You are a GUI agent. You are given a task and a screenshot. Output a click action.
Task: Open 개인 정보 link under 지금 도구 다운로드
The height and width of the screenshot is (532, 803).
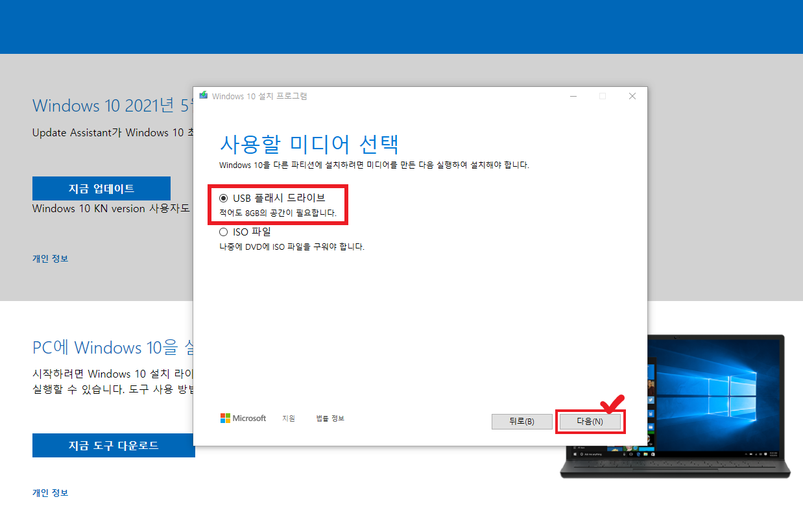coord(51,493)
